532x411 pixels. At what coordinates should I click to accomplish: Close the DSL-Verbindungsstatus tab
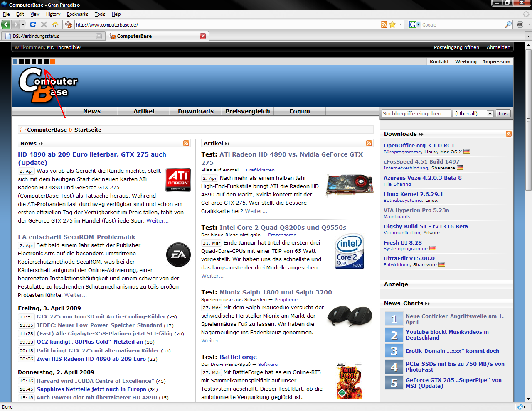tap(99, 36)
